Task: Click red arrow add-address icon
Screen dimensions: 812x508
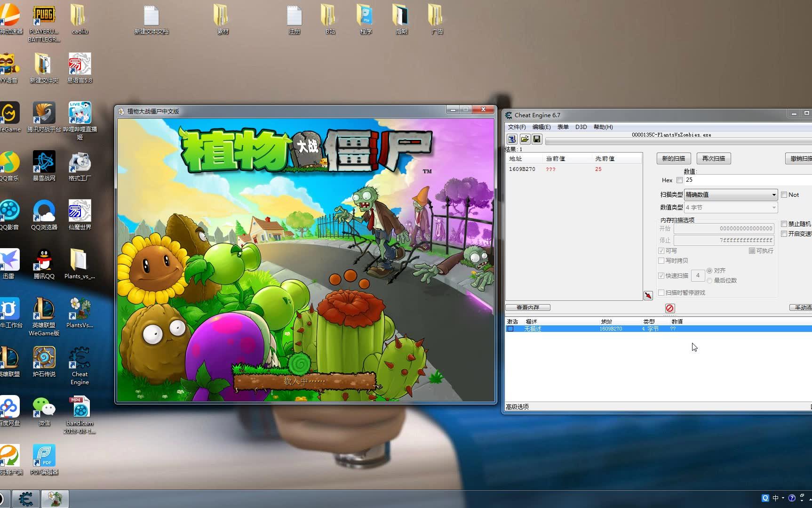Action: (648, 295)
